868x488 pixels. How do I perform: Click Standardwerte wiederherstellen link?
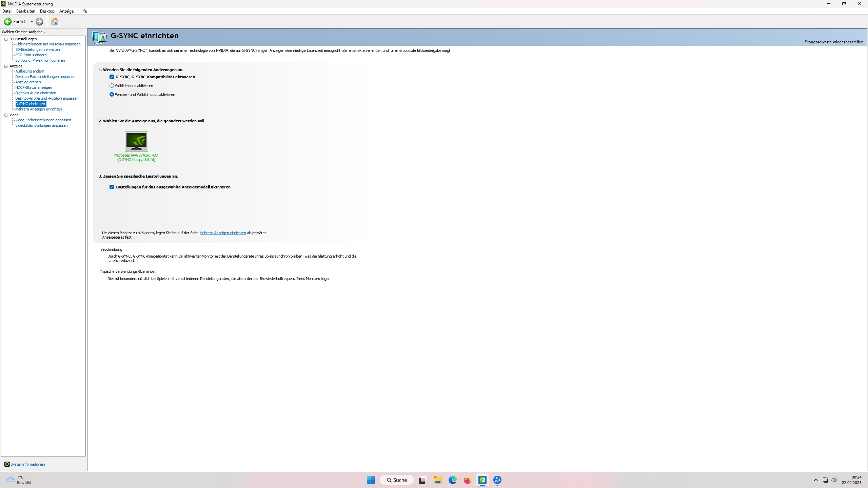[x=834, y=42]
